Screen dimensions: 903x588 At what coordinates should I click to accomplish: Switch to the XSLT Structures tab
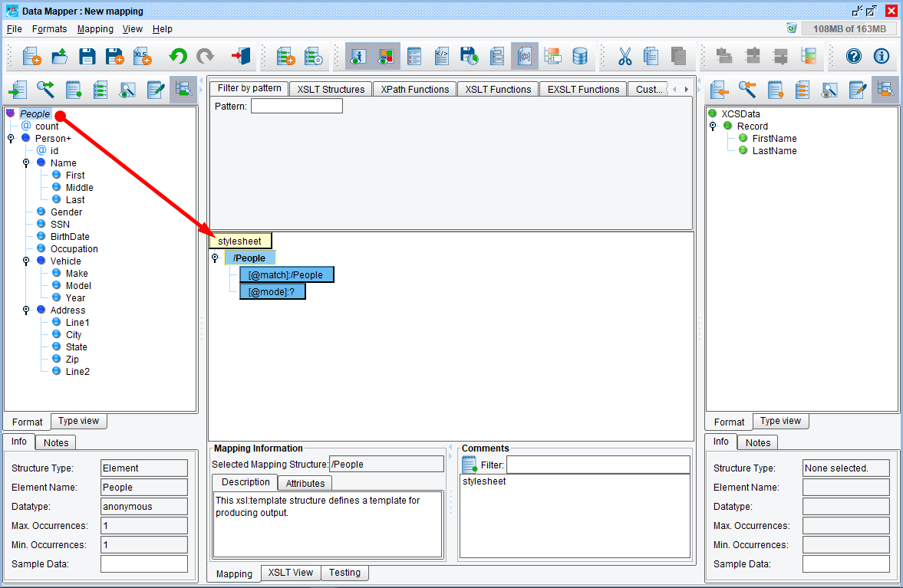coord(331,89)
